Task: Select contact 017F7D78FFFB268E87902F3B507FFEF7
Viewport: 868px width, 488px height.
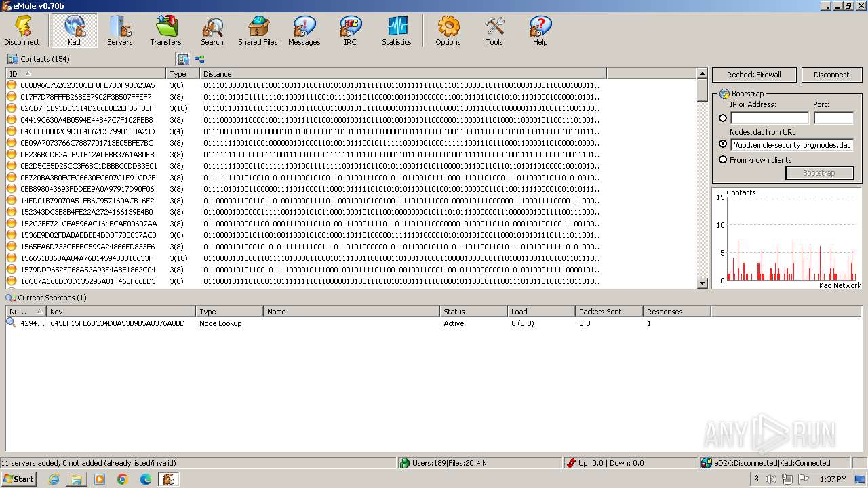Action: (x=86, y=97)
